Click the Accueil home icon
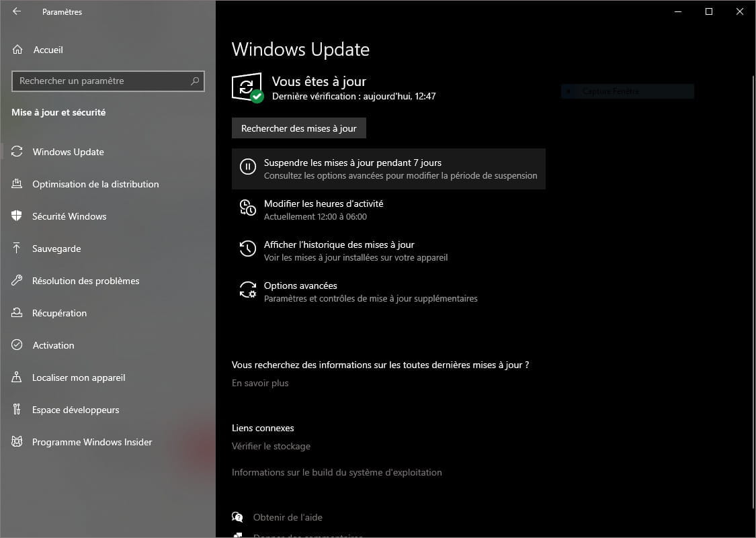756x538 pixels. tap(17, 50)
